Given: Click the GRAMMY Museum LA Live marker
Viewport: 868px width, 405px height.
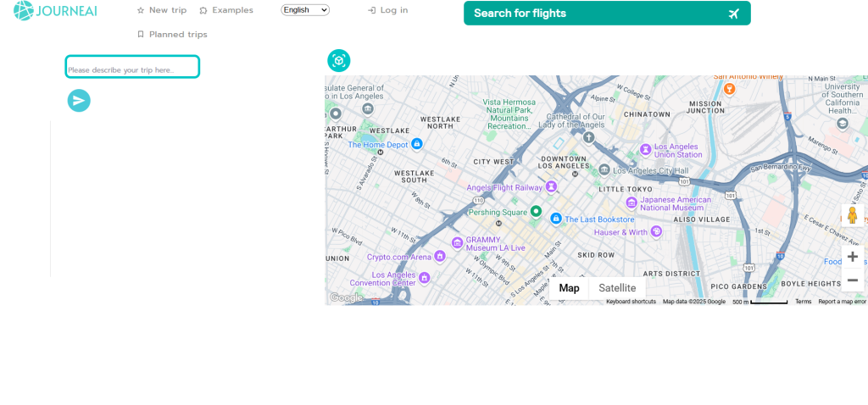Looking at the screenshot, I should [x=458, y=243].
